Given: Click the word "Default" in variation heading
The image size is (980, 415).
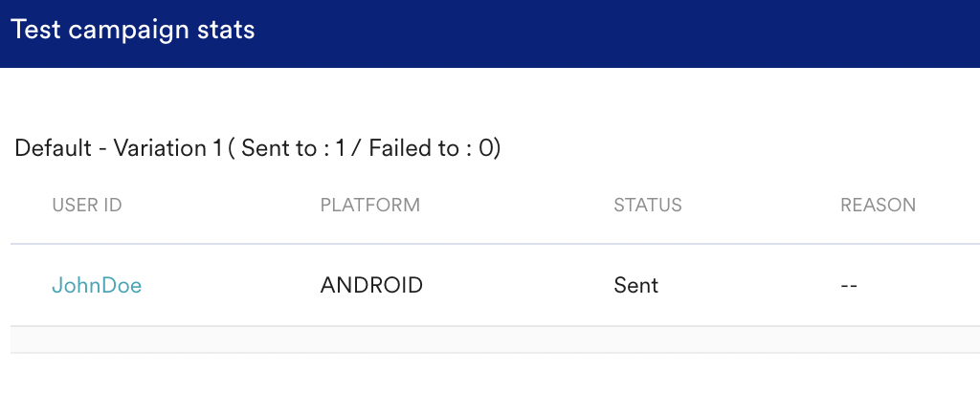Looking at the screenshot, I should coord(53,149).
